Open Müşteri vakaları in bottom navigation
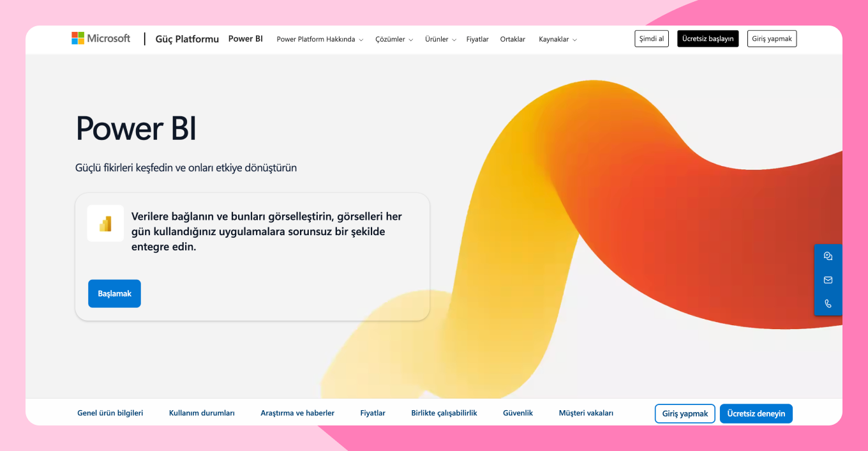 [x=586, y=413]
